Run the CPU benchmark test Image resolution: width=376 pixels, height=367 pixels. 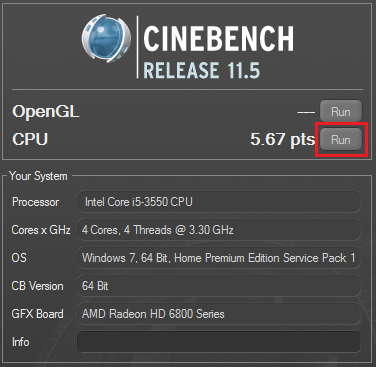tap(341, 140)
